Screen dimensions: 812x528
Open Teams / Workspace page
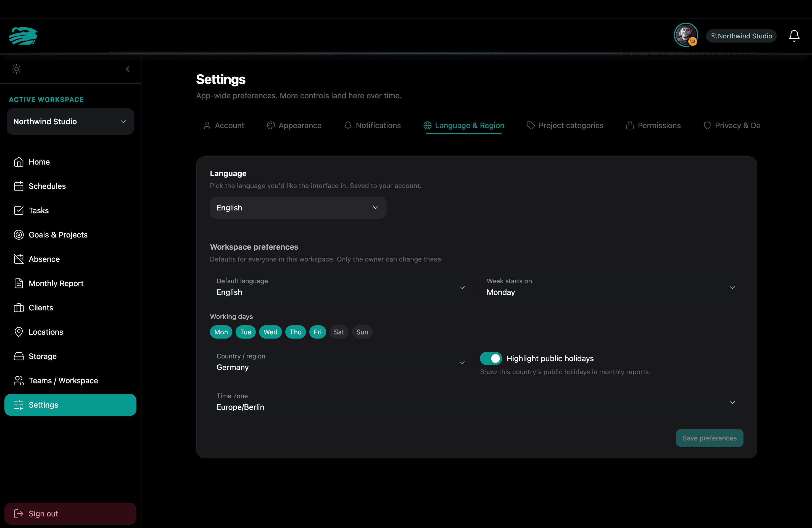70,381
